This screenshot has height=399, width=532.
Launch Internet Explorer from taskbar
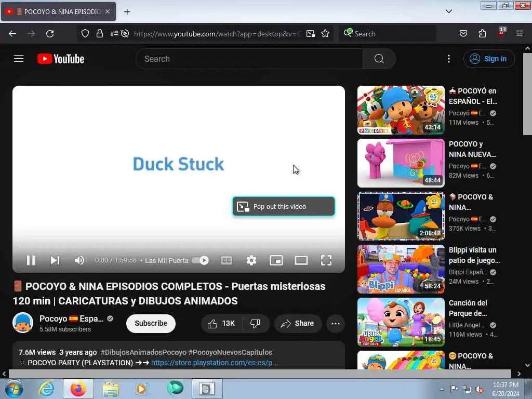(46, 389)
